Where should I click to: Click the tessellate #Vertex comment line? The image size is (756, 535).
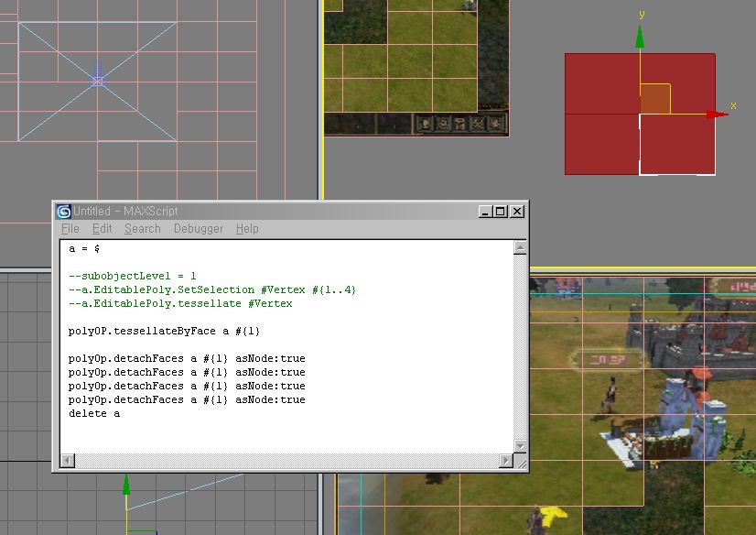(180, 303)
